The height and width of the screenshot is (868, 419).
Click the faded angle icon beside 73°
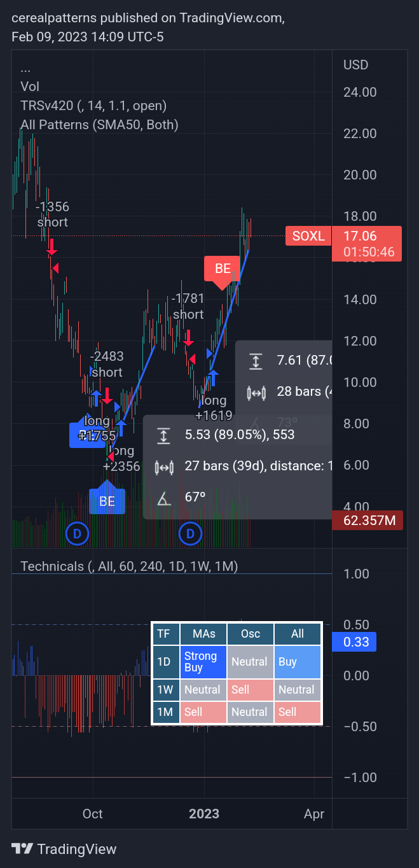[256, 423]
